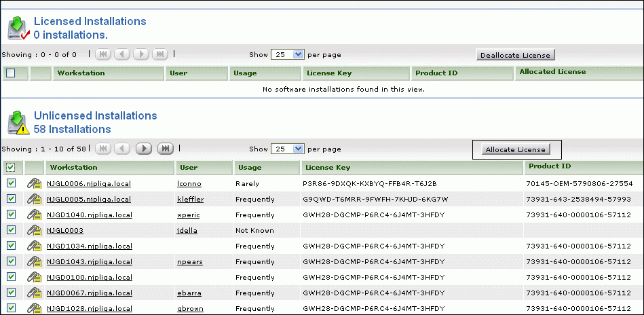Click the Licensed Installations header icon
This screenshot has height=315, width=644.
point(18,29)
